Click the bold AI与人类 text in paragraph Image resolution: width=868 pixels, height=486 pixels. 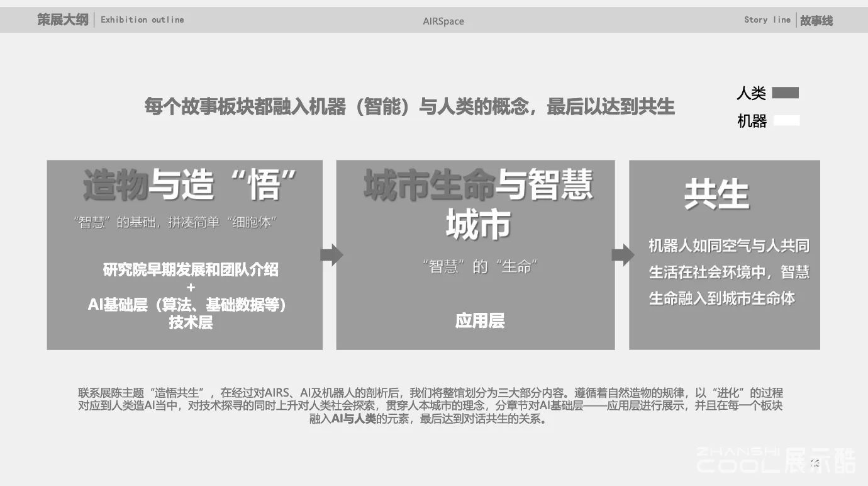pos(353,419)
